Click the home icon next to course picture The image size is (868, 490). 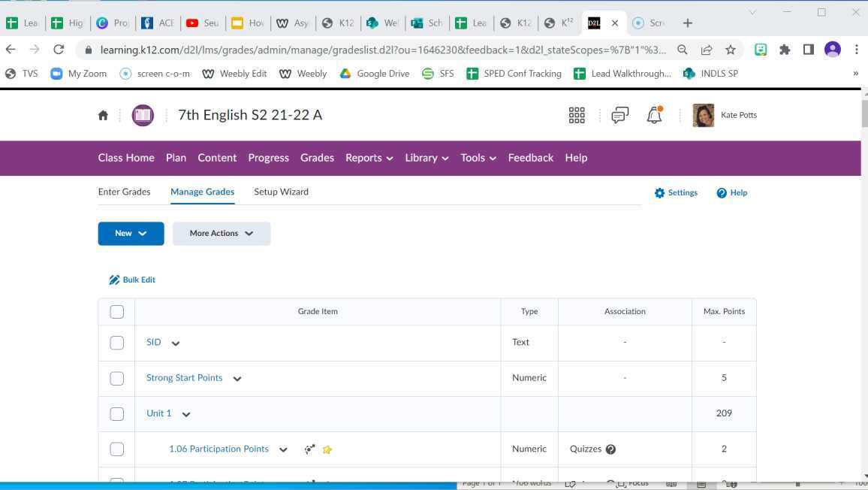pyautogui.click(x=103, y=115)
